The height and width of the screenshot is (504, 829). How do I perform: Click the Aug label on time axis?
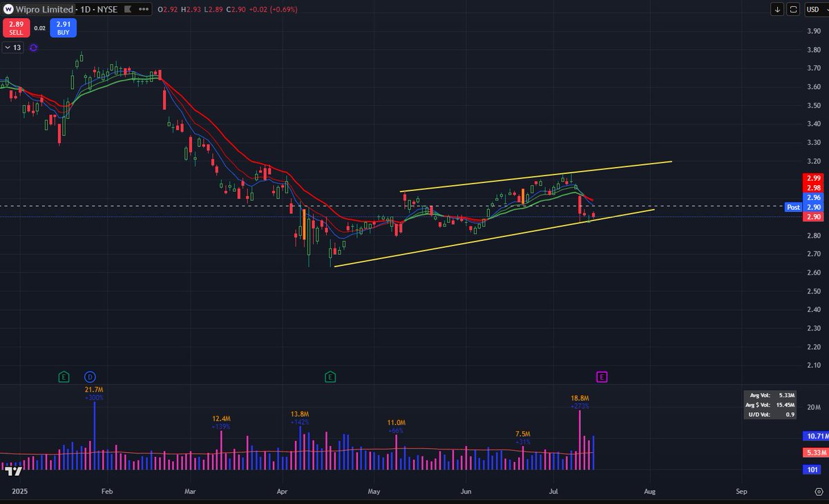pos(649,492)
